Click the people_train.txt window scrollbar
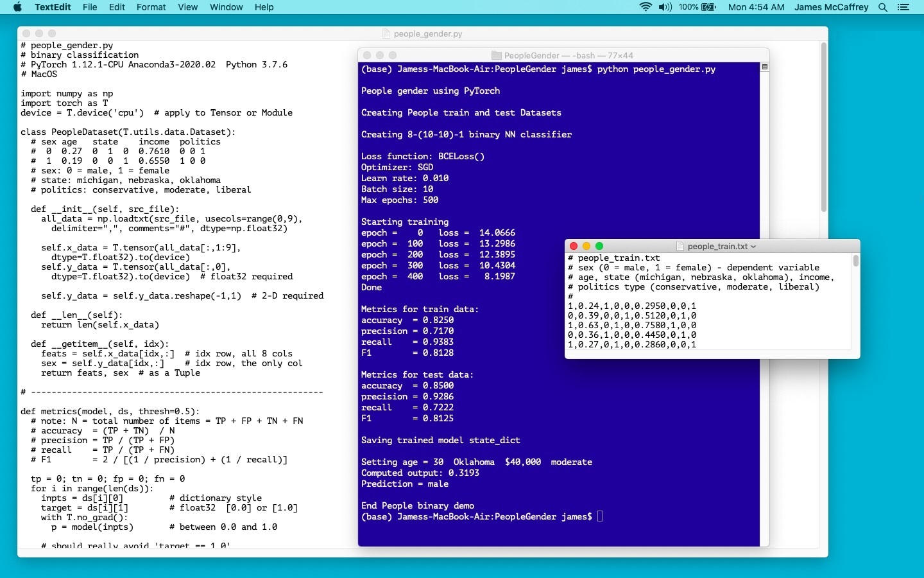 click(x=855, y=261)
